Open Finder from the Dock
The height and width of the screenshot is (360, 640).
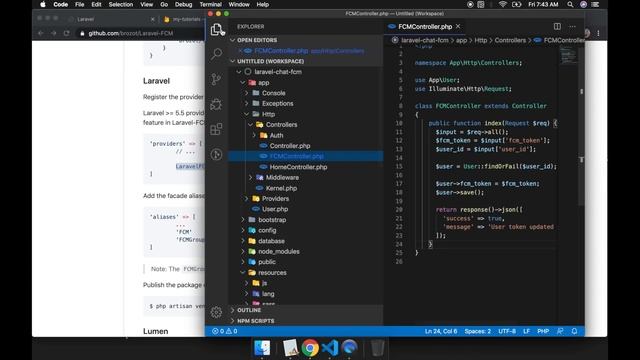pos(262,348)
